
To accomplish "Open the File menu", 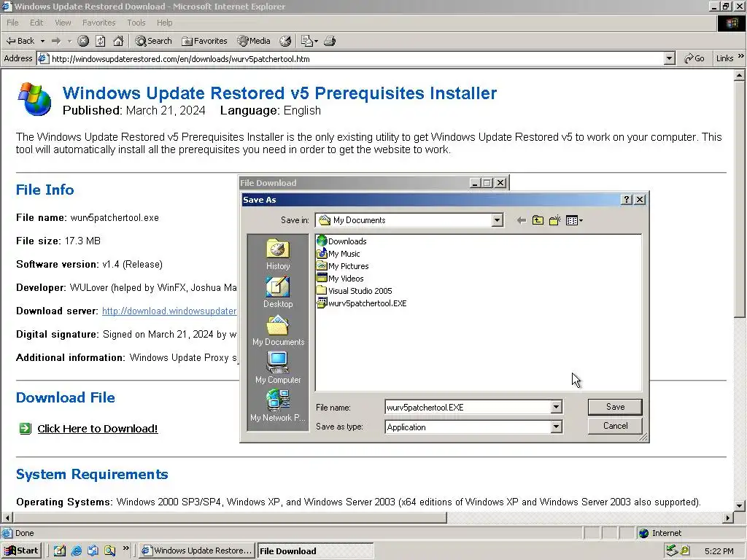I will coord(12,23).
